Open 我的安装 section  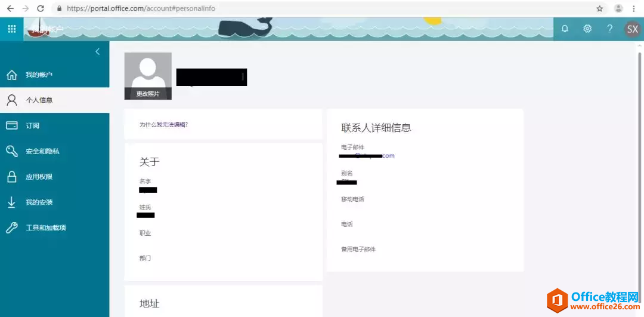pyautogui.click(x=39, y=202)
